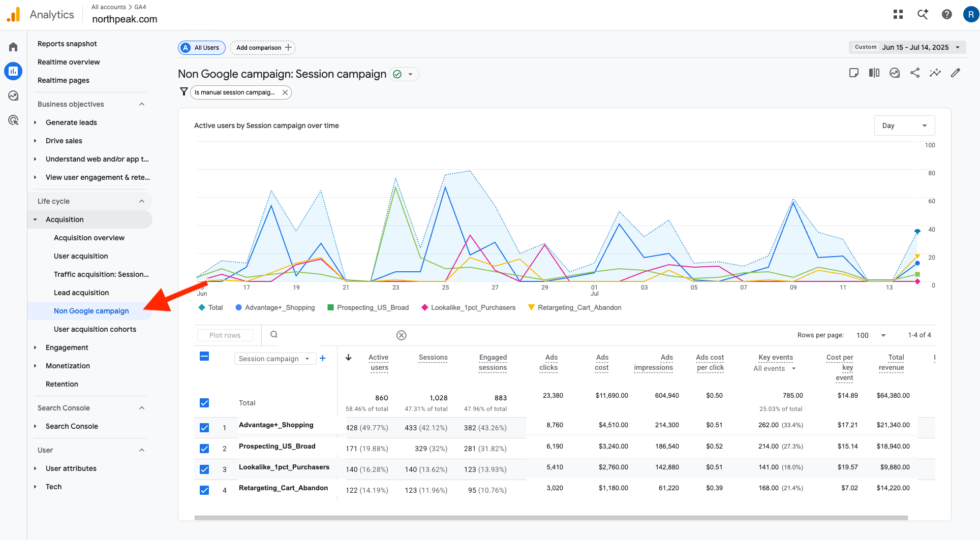Click the Customize report pencil icon
This screenshot has height=540, width=980.
coord(956,73)
